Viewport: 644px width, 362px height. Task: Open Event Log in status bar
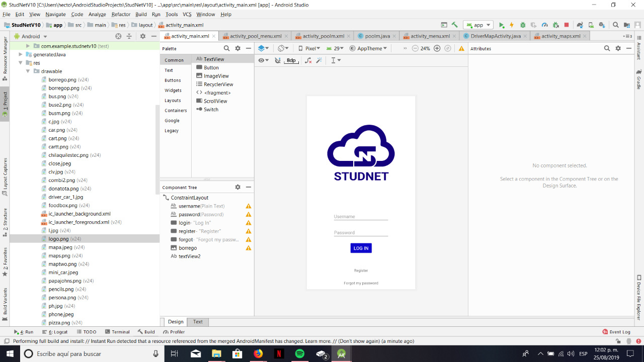(616, 332)
